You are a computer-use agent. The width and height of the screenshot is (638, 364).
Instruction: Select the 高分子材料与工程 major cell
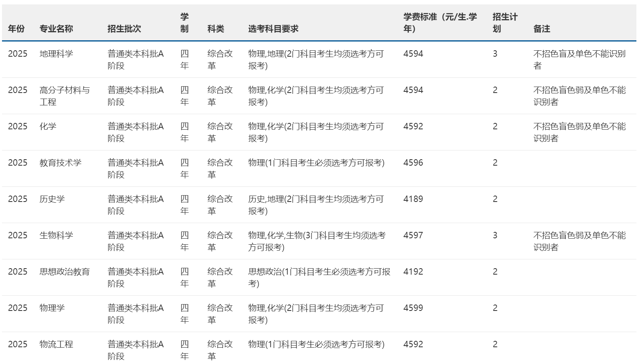click(x=64, y=96)
